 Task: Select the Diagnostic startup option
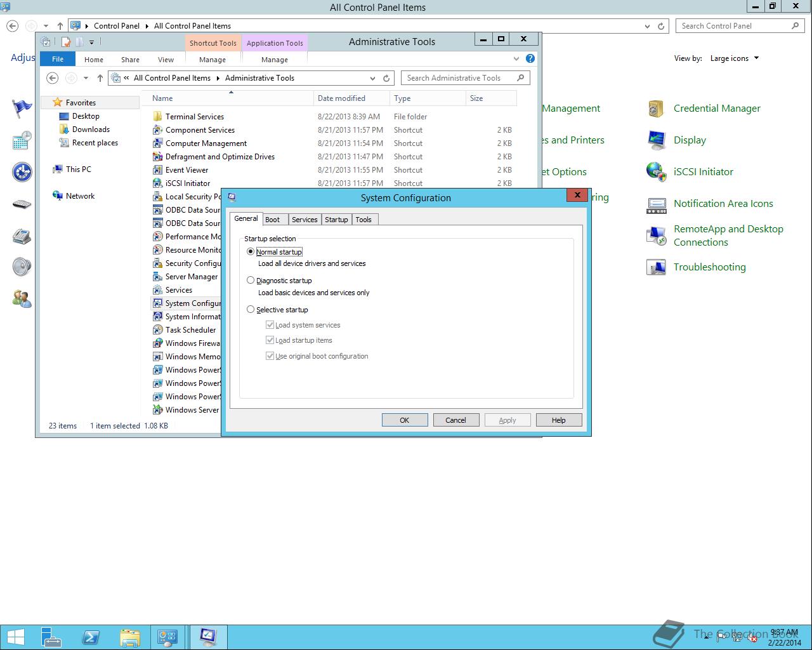point(251,280)
